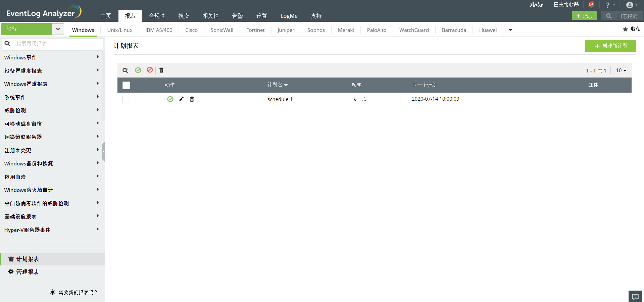Image resolution: width=644 pixels, height=302 pixels.
Task: Disable selected schedules with red ban icon
Action: pyautogui.click(x=150, y=70)
